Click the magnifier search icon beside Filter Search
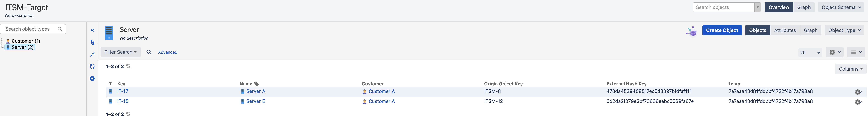The width and height of the screenshot is (868, 116). (149, 52)
